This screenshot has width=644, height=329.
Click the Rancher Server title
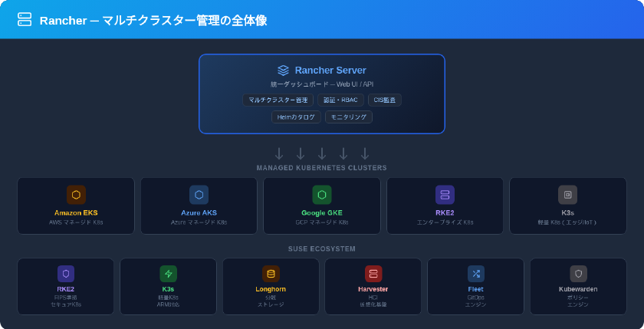point(330,71)
